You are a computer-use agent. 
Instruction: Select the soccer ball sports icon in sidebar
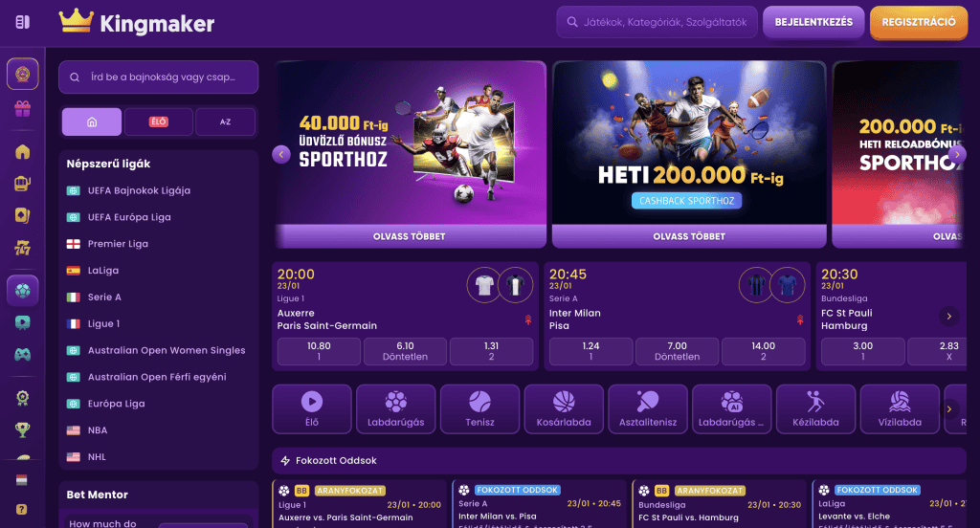tap(23, 291)
